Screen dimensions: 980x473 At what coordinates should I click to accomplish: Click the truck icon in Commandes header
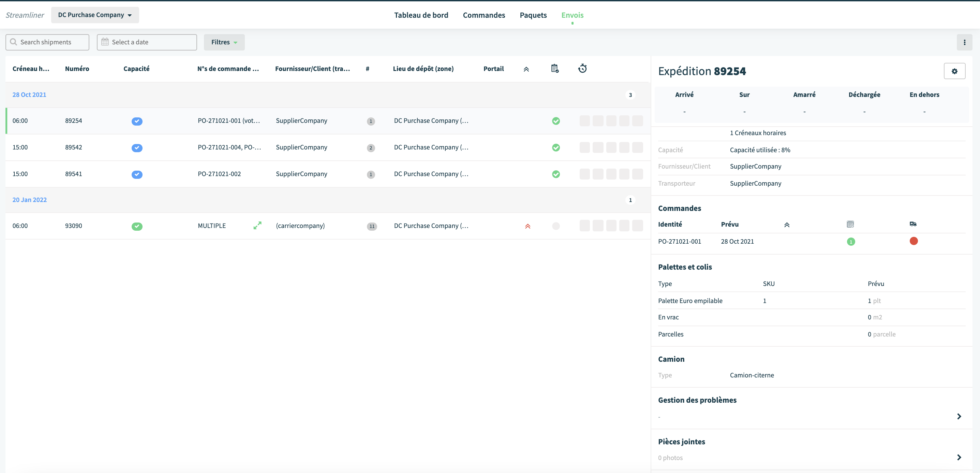pos(913,224)
